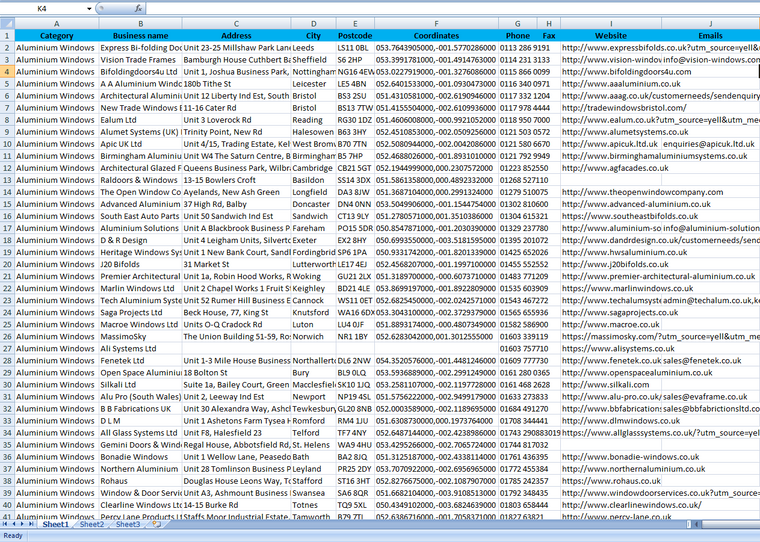Select the Rohaus business cell

pos(141,481)
